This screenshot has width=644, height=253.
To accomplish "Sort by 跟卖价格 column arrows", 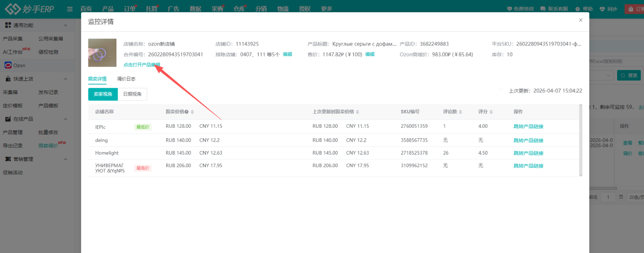I will click(192, 112).
